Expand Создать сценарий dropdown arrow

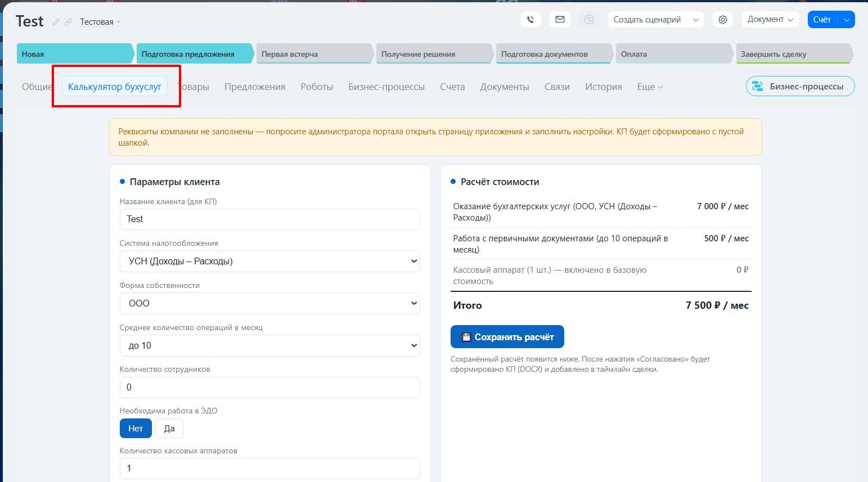(x=696, y=20)
